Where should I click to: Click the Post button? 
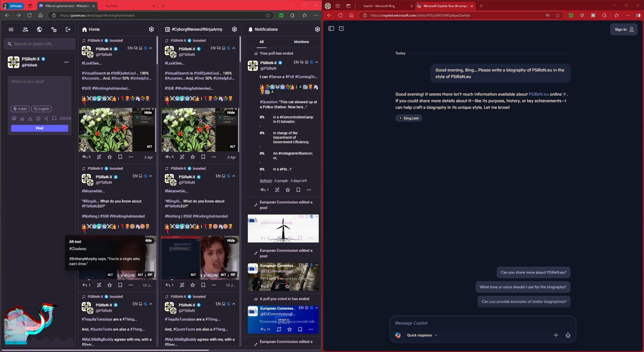[40, 128]
